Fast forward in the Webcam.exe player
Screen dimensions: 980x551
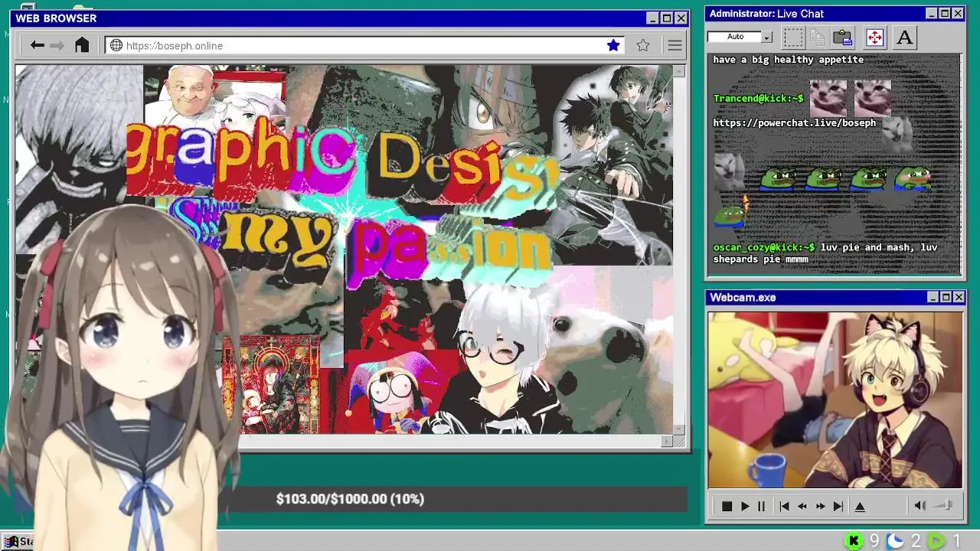coord(821,506)
